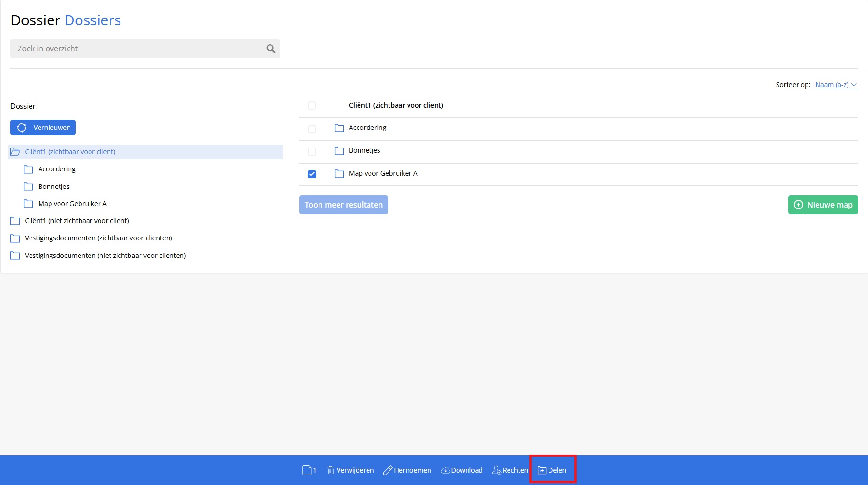The image size is (868, 485).
Task: Toggle select-all checkbox in list header
Action: (x=312, y=106)
